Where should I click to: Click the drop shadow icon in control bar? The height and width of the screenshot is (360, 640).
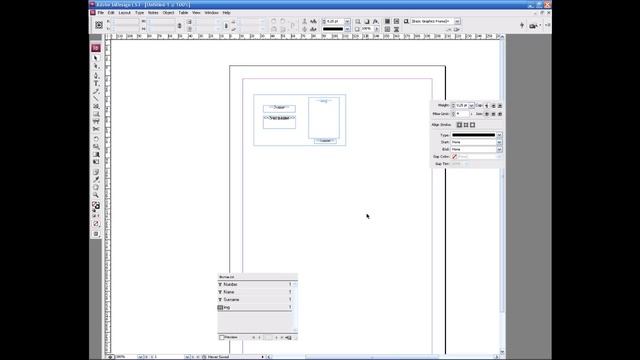click(367, 21)
